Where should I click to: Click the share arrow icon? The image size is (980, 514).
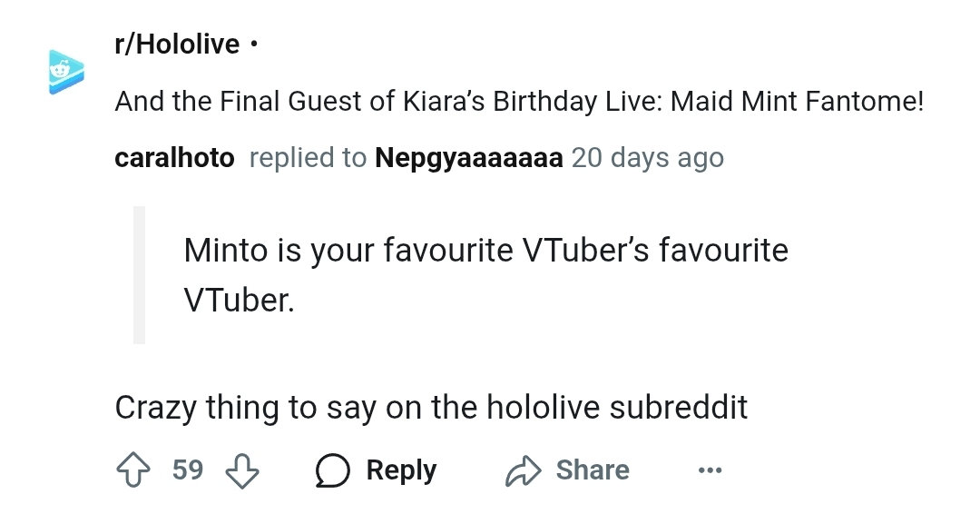pyautogui.click(x=522, y=470)
